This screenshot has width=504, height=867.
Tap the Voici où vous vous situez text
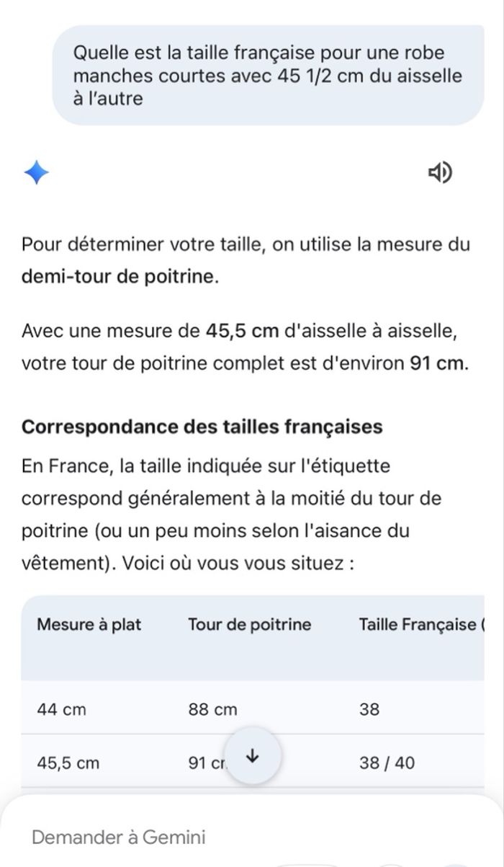click(x=238, y=564)
